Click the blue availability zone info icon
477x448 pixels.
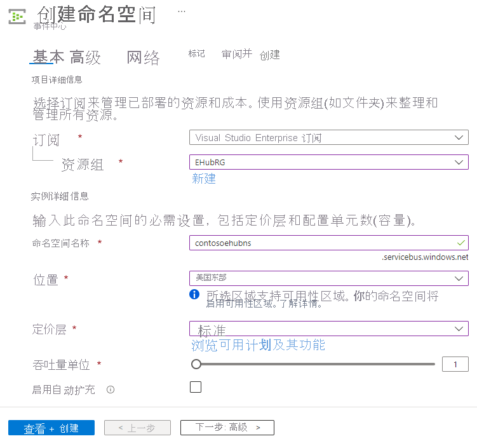pyautogui.click(x=195, y=295)
